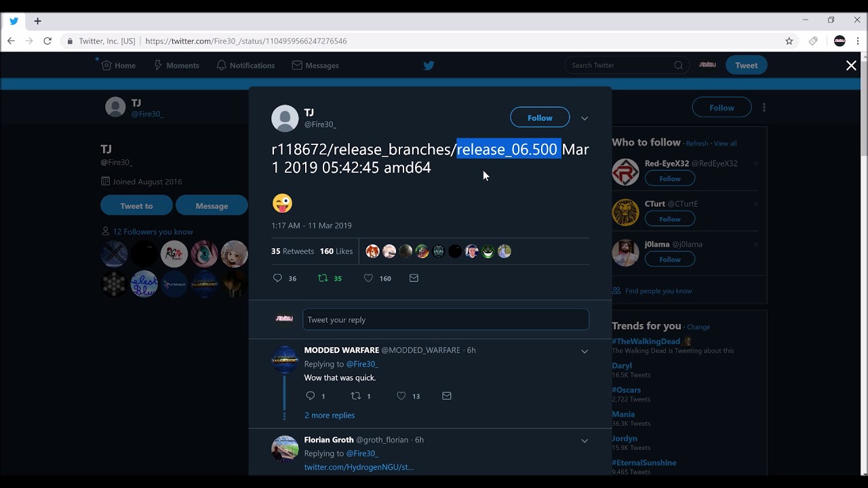Open @Fire30_ handle in tweet header
This screenshot has height=488, width=868.
click(320, 125)
